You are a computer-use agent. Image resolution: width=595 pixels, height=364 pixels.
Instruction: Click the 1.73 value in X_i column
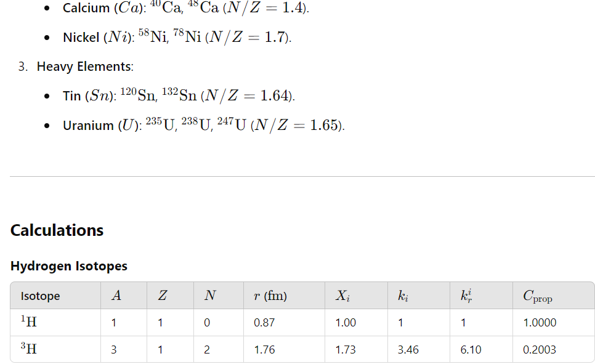point(346,350)
